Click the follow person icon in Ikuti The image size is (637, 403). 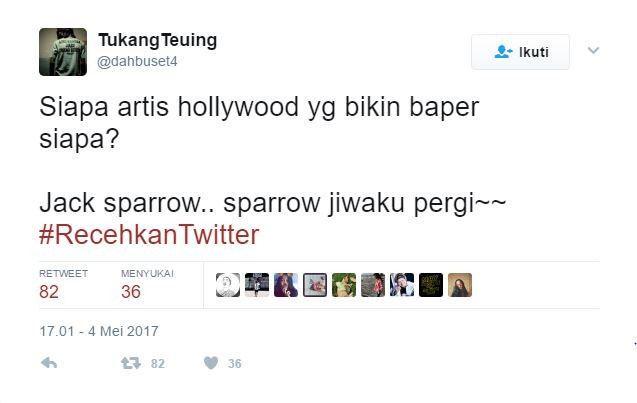coord(503,52)
